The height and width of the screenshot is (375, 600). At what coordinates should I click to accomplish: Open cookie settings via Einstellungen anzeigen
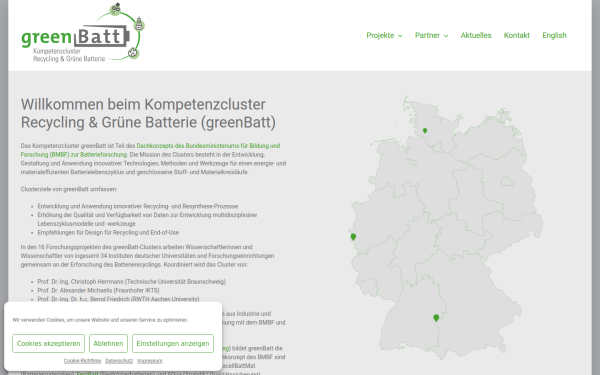coord(173,343)
